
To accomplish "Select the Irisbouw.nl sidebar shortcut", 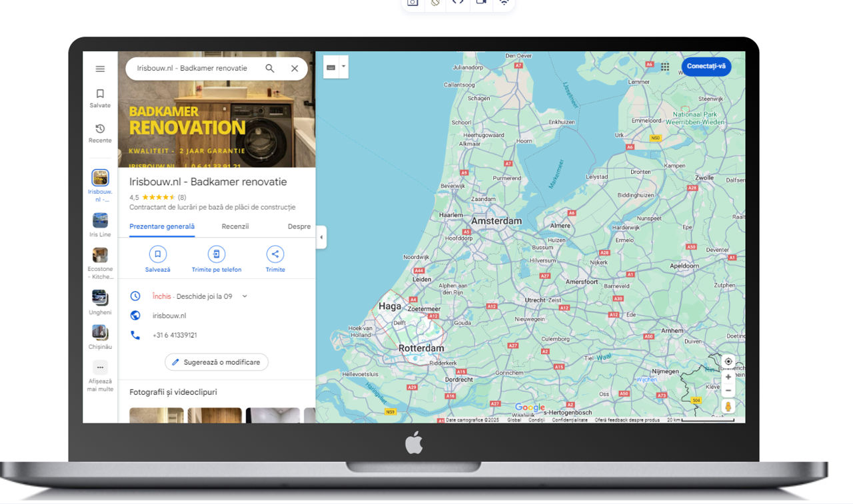I will 100,186.
